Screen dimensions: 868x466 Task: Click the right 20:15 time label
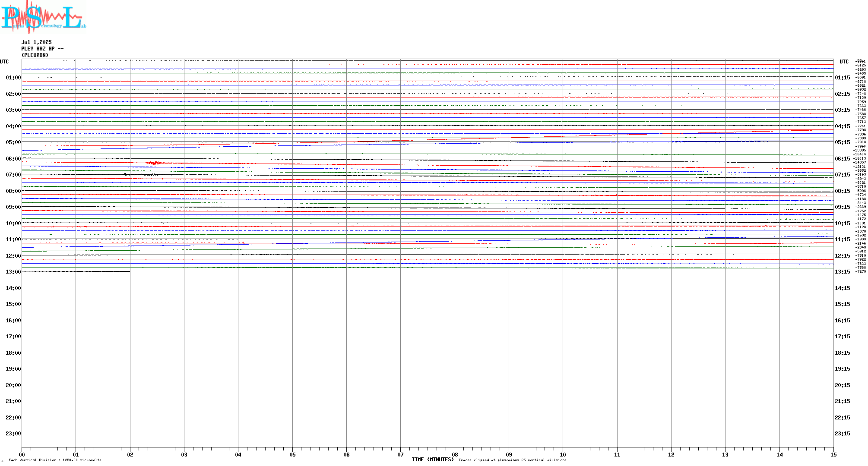[843, 385]
